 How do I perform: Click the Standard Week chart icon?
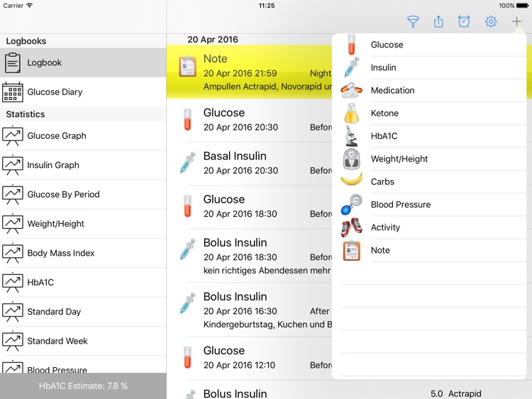click(x=13, y=341)
